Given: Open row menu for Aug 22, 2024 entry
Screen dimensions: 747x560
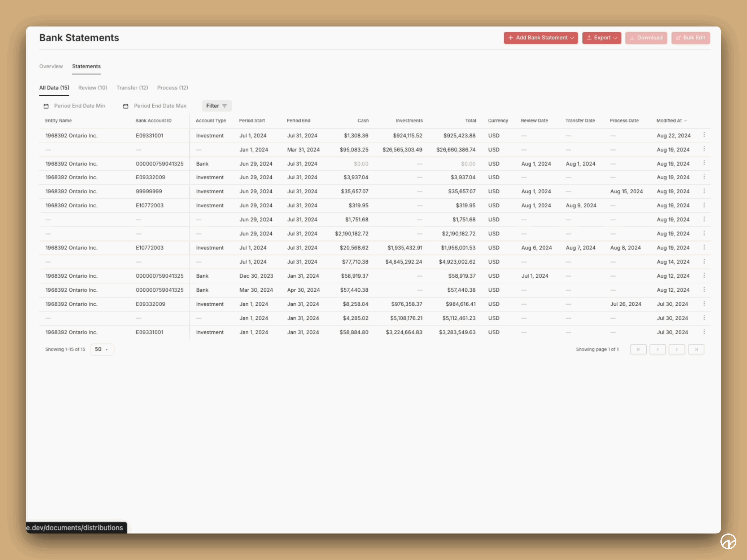Looking at the screenshot, I should [704, 135].
